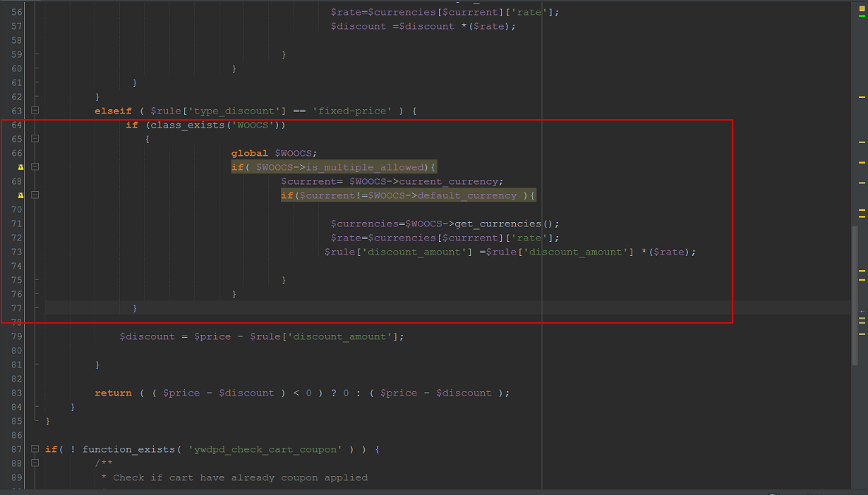Click the closing brace on highlighted line 77
This screenshot has height=495, width=868.
(135, 308)
